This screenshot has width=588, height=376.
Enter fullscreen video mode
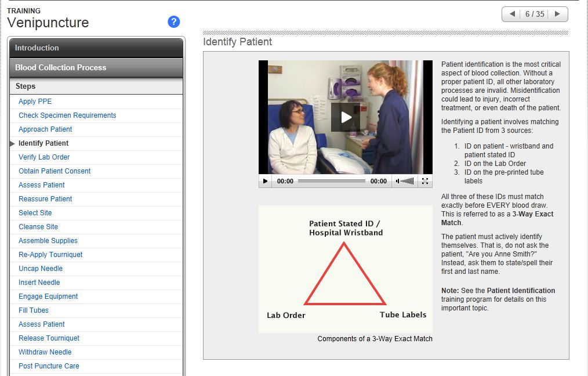point(425,181)
